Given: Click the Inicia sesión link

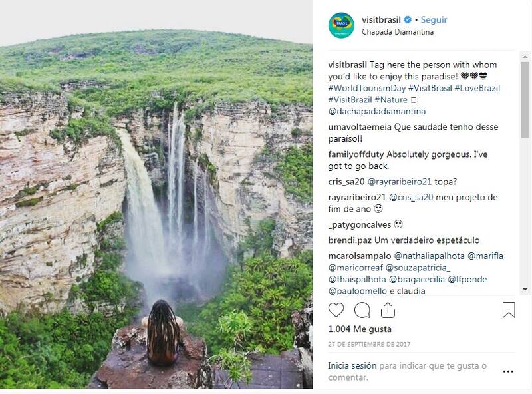Looking at the screenshot, I should click(352, 365).
